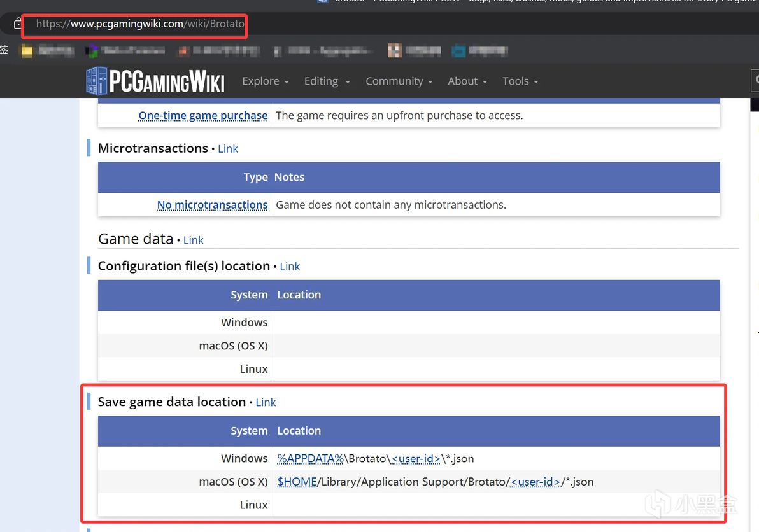Click <user-id> in the Windows save path
Screen dimensions: 759x532
coord(416,458)
